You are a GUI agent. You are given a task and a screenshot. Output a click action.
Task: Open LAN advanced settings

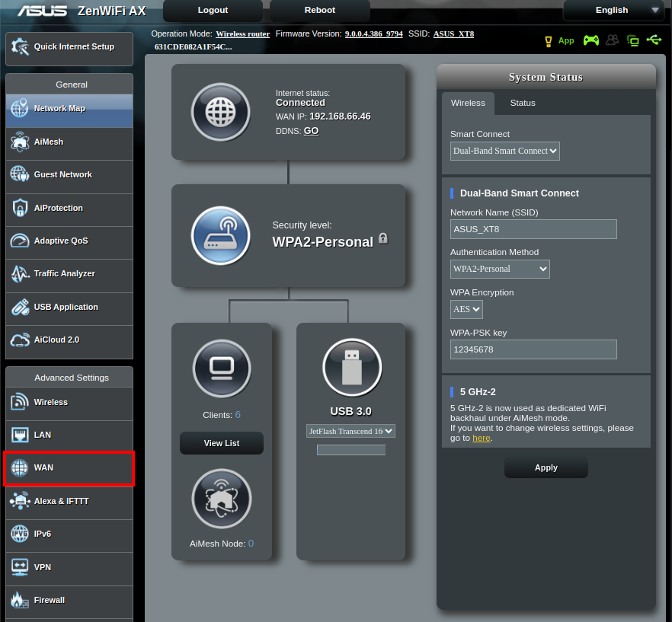pyautogui.click(x=69, y=436)
